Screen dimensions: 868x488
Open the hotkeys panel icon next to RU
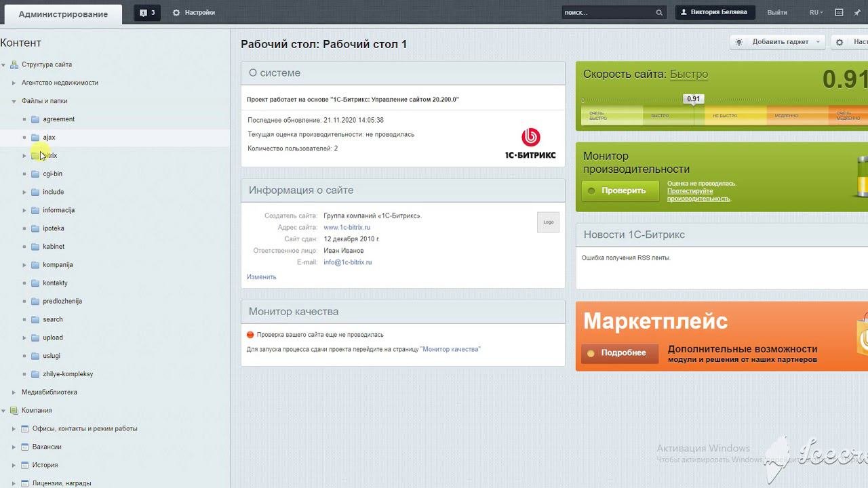click(x=839, y=12)
